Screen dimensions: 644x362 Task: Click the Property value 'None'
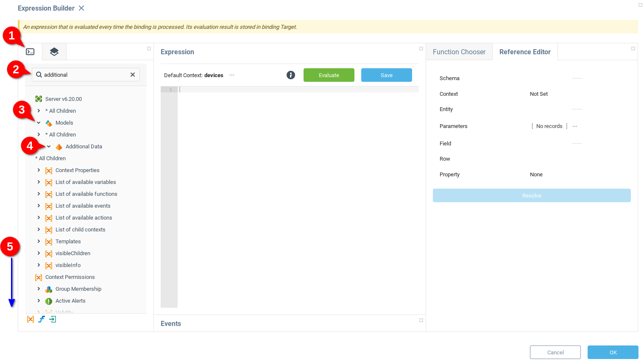pyautogui.click(x=536, y=175)
